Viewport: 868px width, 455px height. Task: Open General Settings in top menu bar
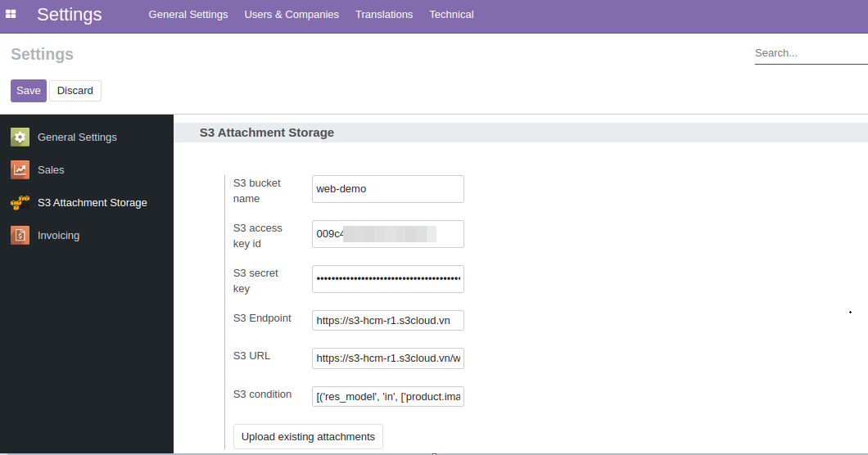(188, 15)
